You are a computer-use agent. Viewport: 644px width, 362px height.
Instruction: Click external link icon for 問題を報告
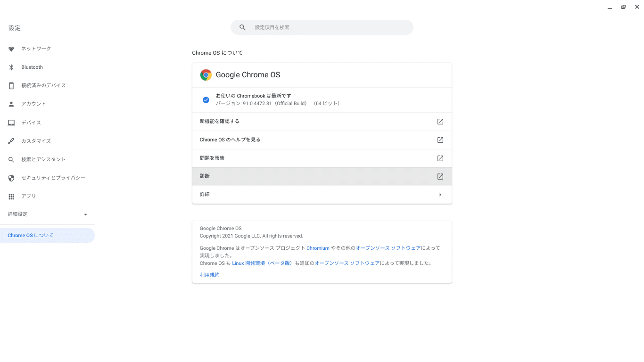[440, 158]
